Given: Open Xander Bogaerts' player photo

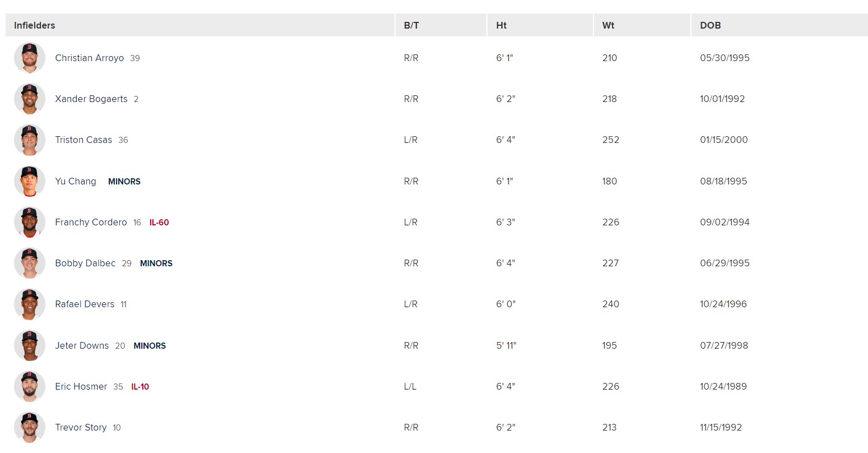Looking at the screenshot, I should [29, 99].
